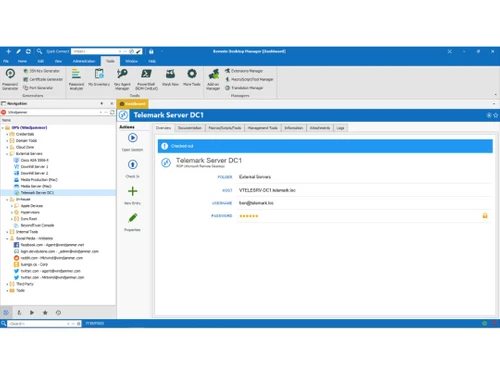This screenshot has height=375, width=500.
Task: Open the Attachments tab
Action: pyautogui.click(x=320, y=128)
